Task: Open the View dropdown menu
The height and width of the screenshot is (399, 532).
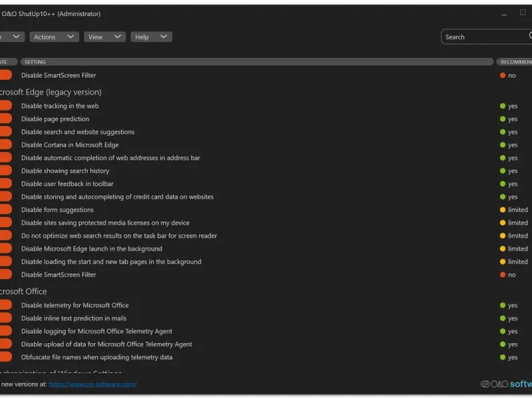Action: click(x=104, y=37)
